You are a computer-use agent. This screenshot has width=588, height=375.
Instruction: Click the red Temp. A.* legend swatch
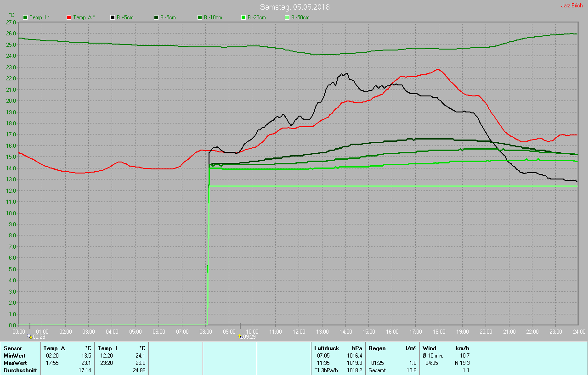click(69, 17)
